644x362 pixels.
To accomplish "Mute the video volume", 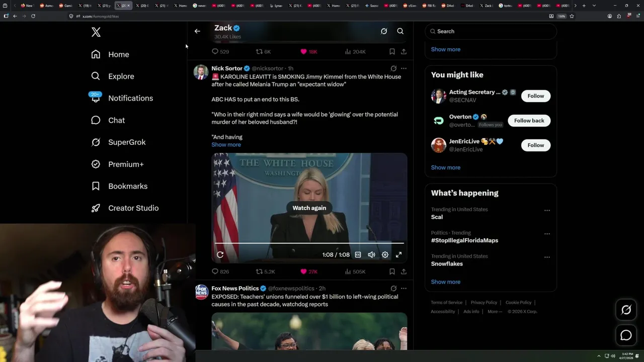I will (x=371, y=255).
